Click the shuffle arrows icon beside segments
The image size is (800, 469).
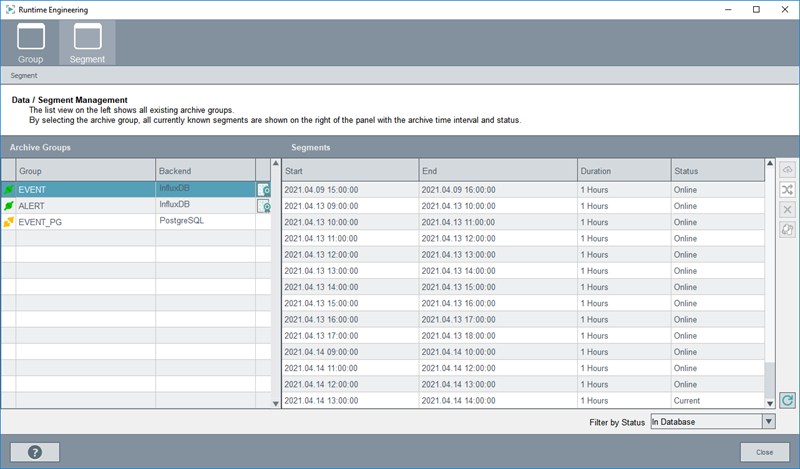click(787, 190)
